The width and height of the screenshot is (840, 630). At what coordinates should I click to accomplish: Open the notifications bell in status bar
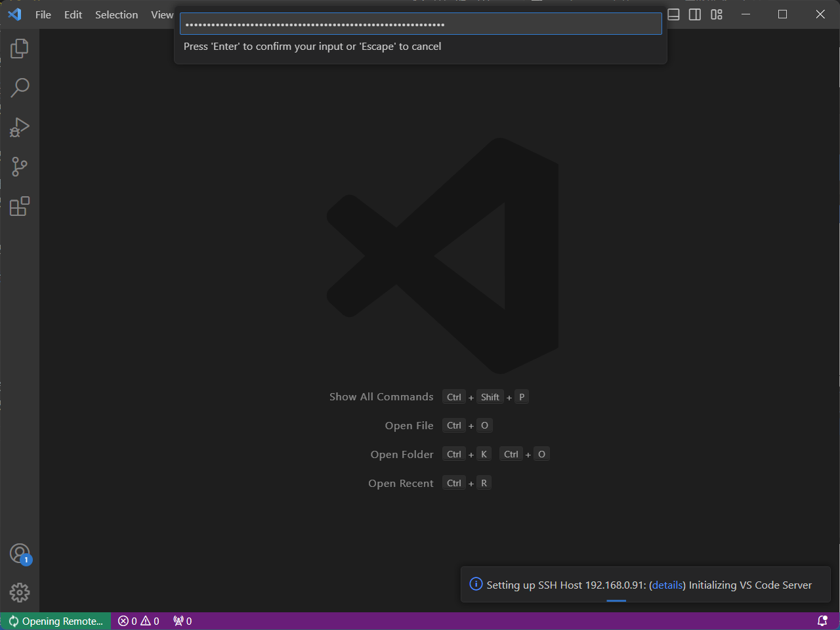(822, 621)
